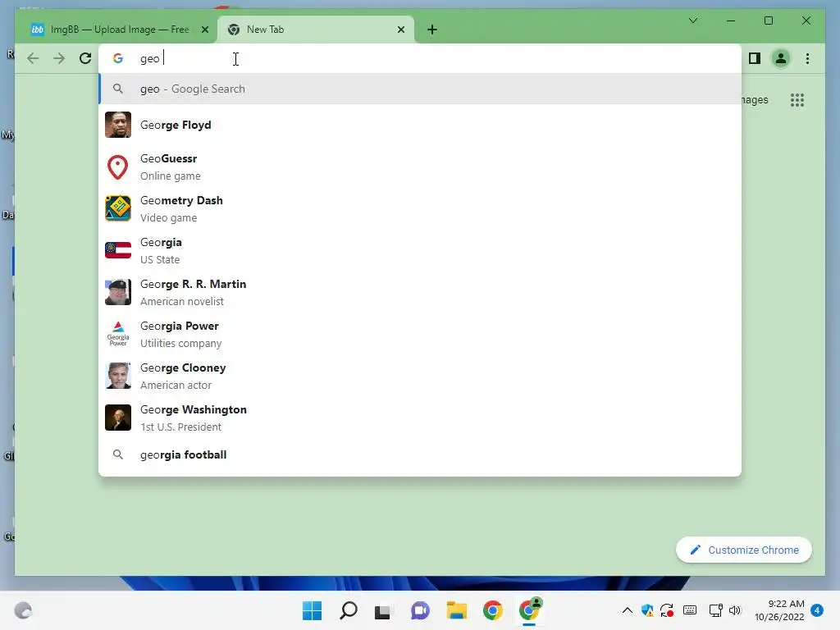Click the George Washington portrait thumbnail

pos(118,418)
